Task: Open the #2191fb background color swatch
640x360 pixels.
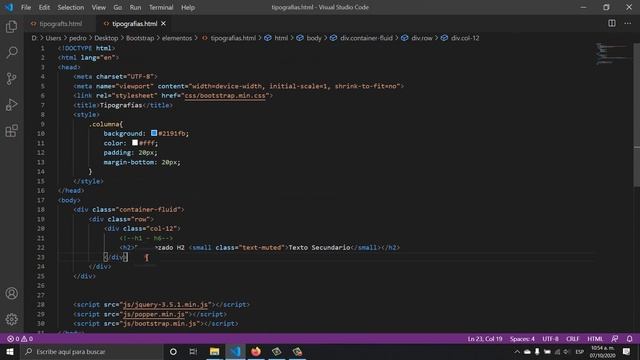Action: [x=154, y=133]
